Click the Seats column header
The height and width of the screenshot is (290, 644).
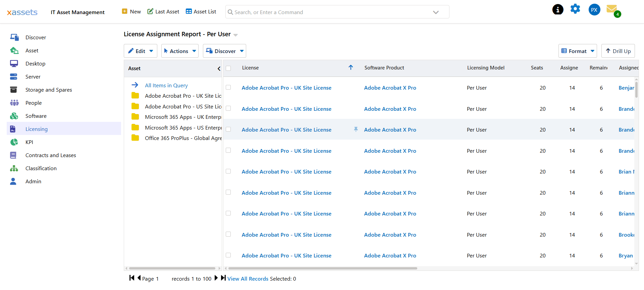(x=537, y=67)
